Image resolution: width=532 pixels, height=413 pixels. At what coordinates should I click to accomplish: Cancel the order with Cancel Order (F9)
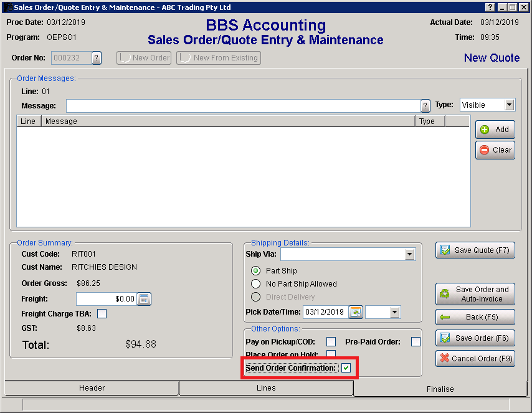[x=475, y=359]
